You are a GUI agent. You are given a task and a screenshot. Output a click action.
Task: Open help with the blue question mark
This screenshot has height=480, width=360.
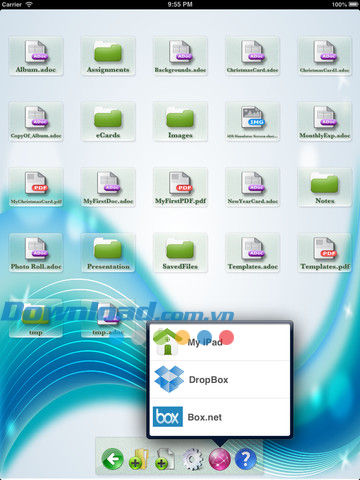coord(246,459)
